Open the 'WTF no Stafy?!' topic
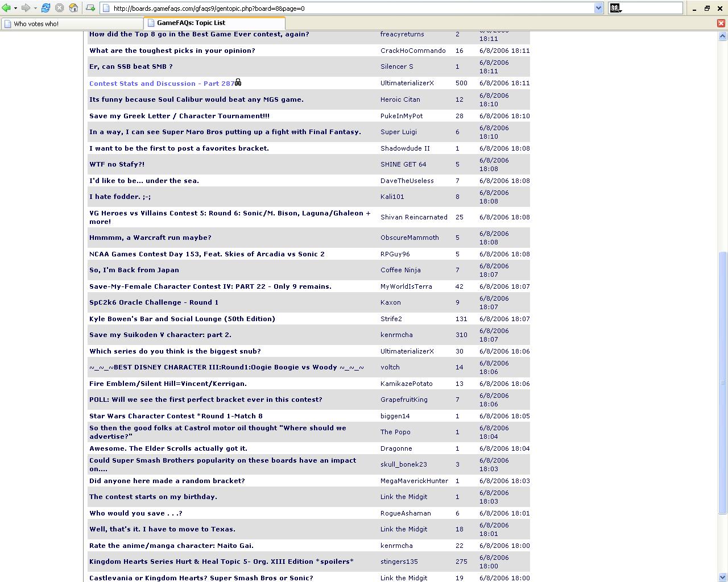The width and height of the screenshot is (728, 582). coord(117,164)
